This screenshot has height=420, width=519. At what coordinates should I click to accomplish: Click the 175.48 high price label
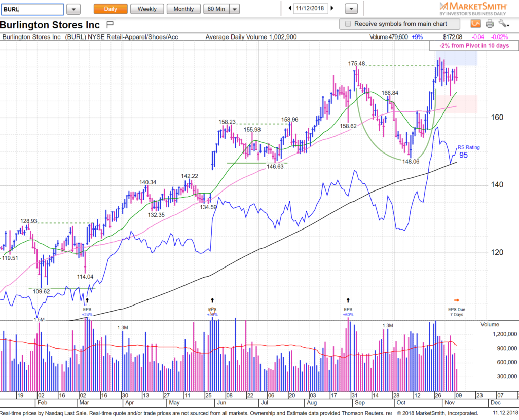click(x=356, y=63)
